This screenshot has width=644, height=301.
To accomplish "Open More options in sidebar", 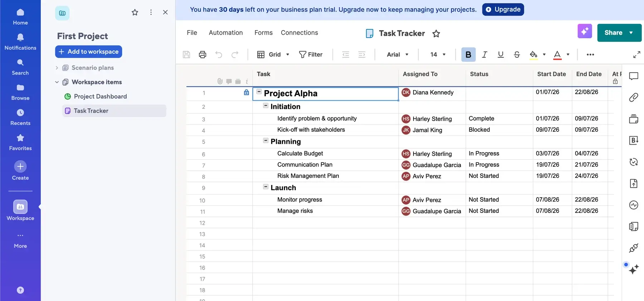I will click(20, 240).
